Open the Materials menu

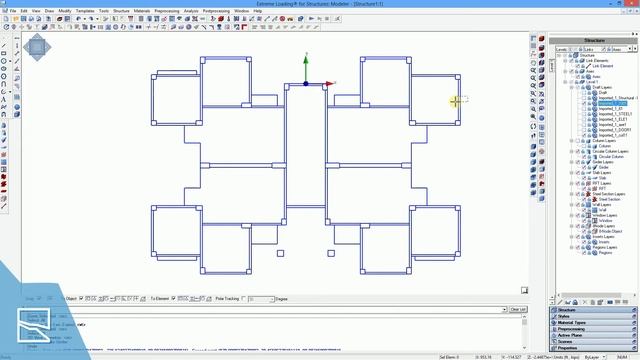click(x=142, y=11)
